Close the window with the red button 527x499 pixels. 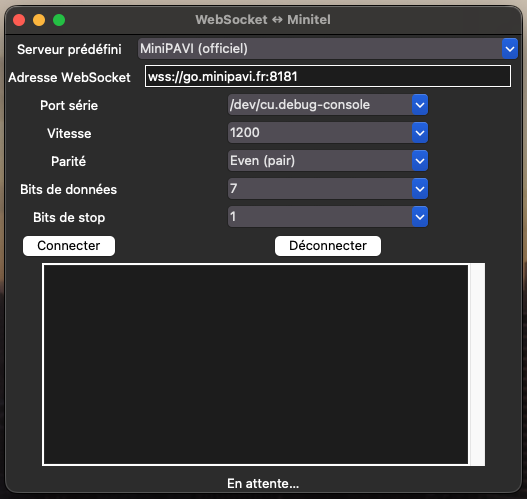[19, 20]
